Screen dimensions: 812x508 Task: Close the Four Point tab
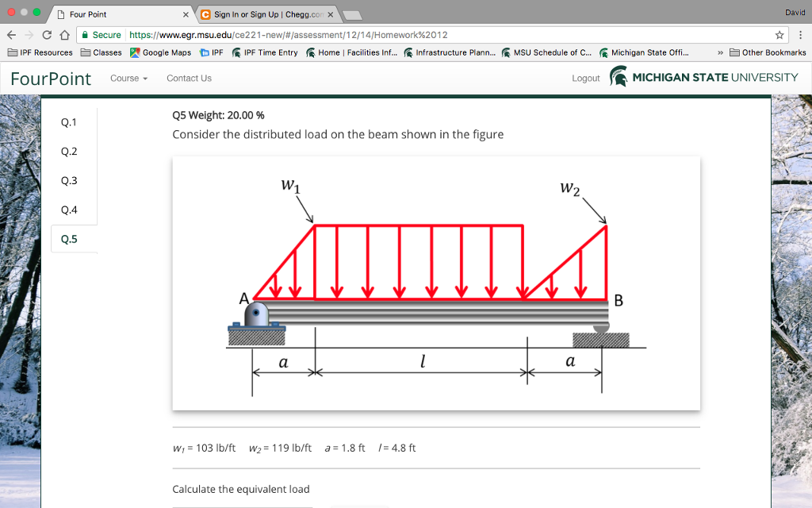click(x=186, y=14)
